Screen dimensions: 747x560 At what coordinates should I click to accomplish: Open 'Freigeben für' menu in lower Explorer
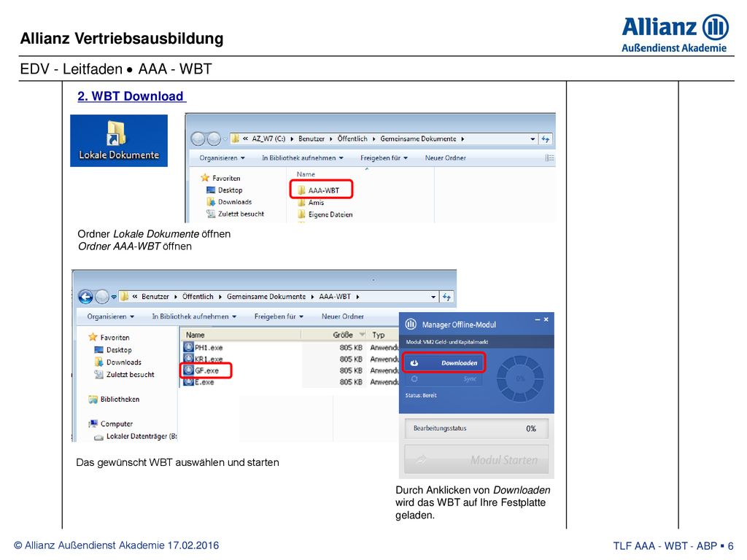pos(279,316)
